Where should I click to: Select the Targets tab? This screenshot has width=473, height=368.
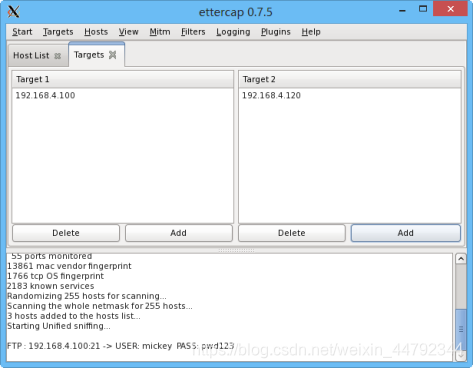point(89,55)
